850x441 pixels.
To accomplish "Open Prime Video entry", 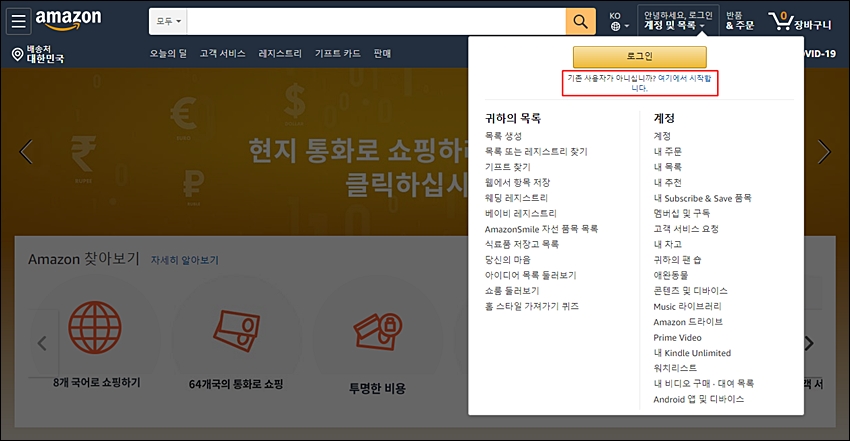I will pos(677,338).
